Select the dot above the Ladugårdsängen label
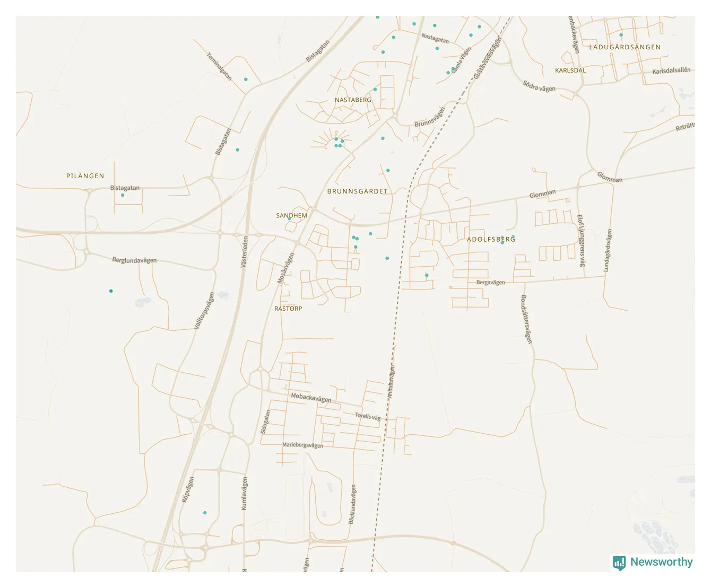Image resolution: width=711 pixels, height=588 pixels. pos(621,35)
